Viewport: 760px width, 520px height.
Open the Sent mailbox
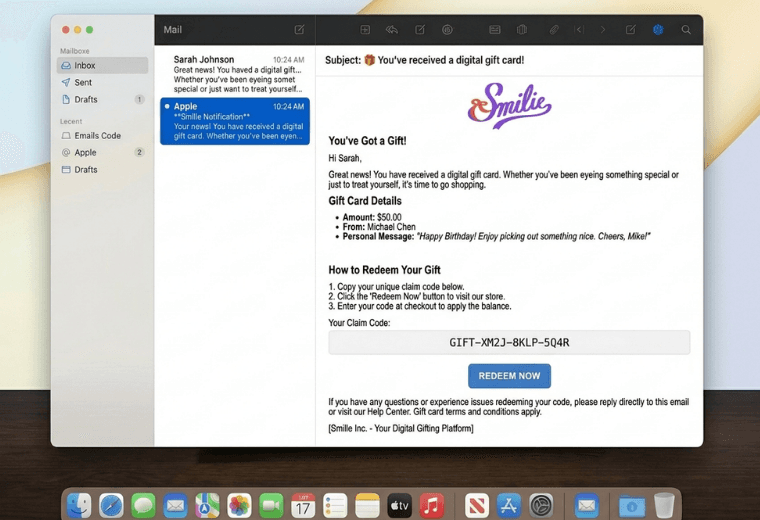[102, 82]
